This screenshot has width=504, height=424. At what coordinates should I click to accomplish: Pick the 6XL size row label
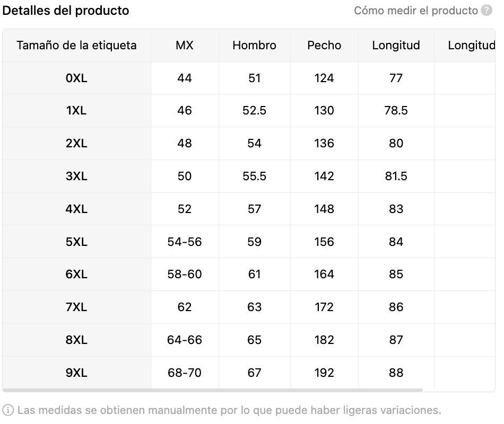[x=76, y=275]
